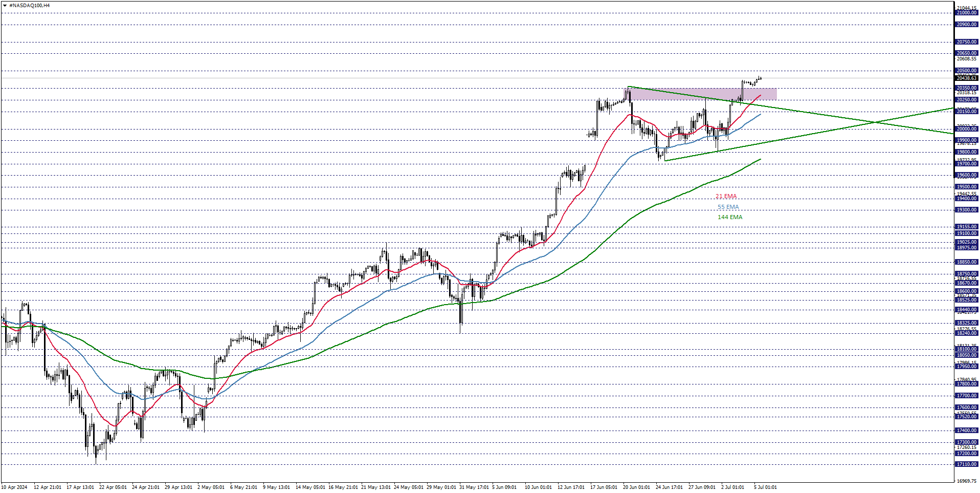Click the 5 Jul 01:01 time label
Image resolution: width=980 pixels, height=493 pixels.
[x=765, y=487]
